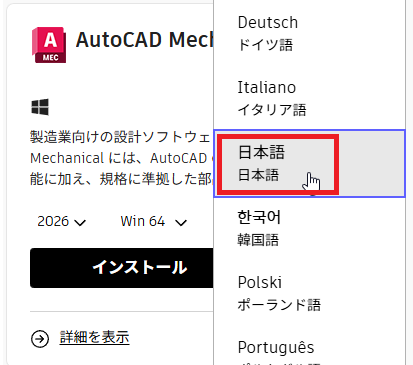Select Italiano in the language menu
The width and height of the screenshot is (413, 365).
[309, 98]
